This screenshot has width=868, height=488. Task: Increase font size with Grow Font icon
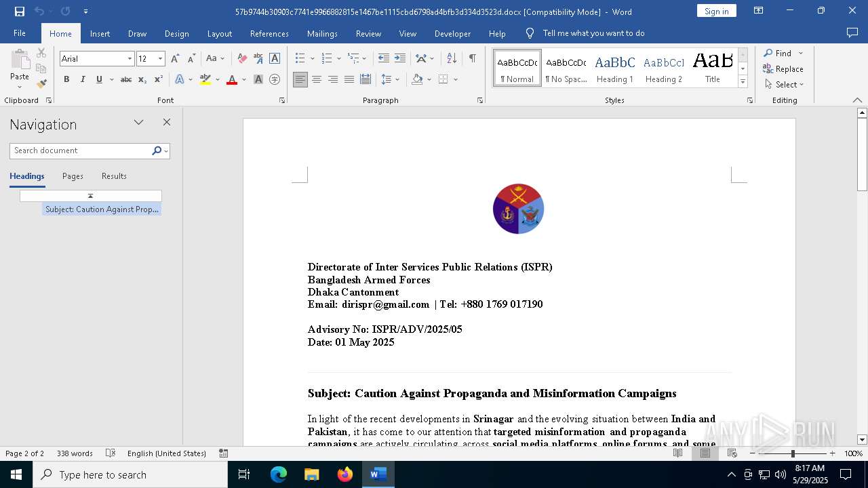[176, 58]
